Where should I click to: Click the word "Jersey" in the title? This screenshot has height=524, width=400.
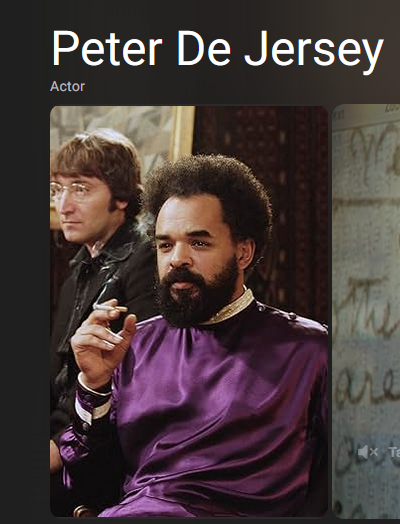pos(314,49)
